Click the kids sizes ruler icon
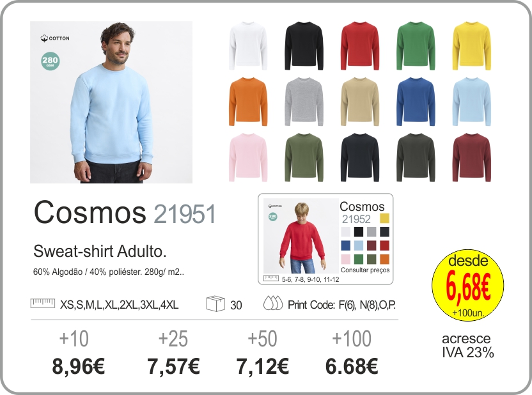The height and width of the screenshot is (395, 532). click(270, 279)
